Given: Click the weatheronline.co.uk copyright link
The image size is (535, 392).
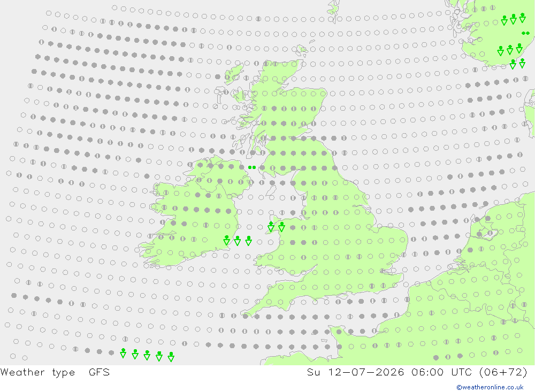Looking at the screenshot, I should click(490, 387).
